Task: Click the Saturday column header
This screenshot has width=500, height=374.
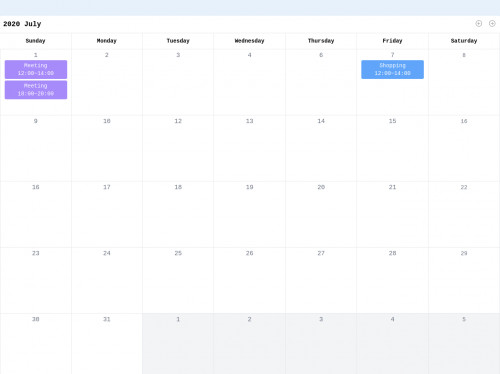Action: click(x=464, y=41)
